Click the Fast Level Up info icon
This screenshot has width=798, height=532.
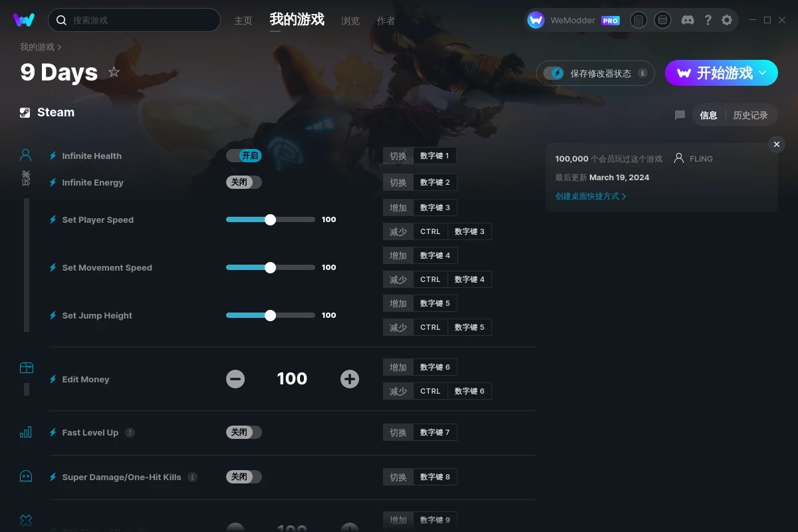click(x=130, y=432)
